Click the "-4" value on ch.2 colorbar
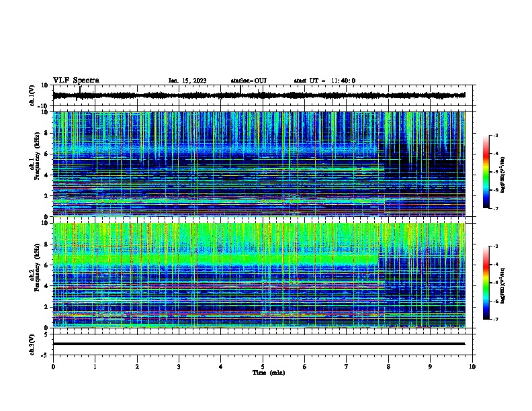Image resolution: width=532 pixels, height=411 pixels. point(495,265)
